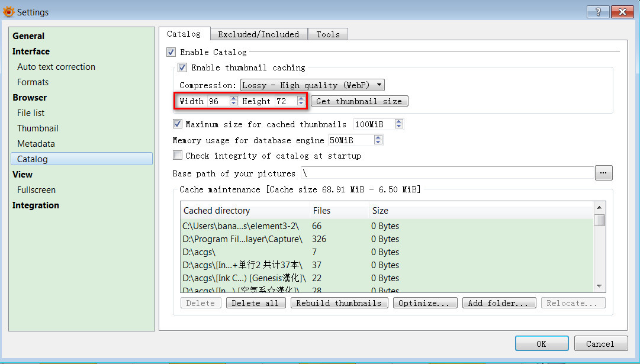The image size is (640, 364).
Task: Switch to the Excluded/Included tab
Action: click(x=259, y=34)
